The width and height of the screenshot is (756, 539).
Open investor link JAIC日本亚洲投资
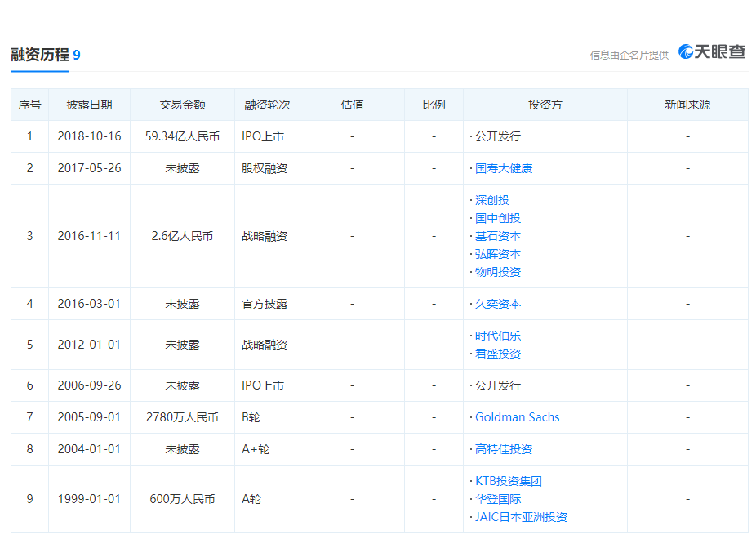pyautogui.click(x=521, y=517)
